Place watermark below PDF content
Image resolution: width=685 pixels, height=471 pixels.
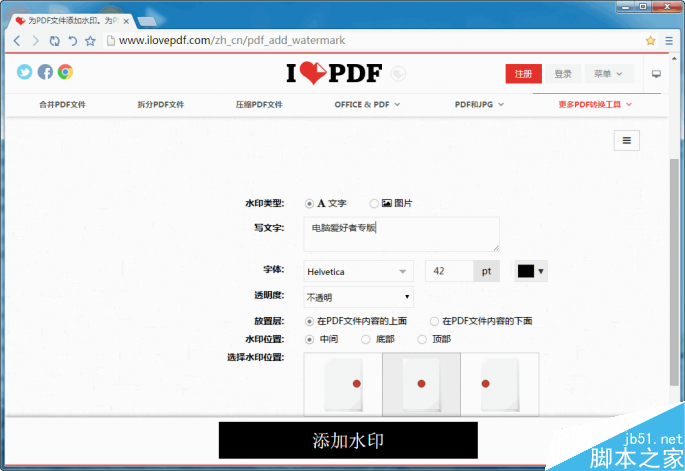(x=434, y=322)
